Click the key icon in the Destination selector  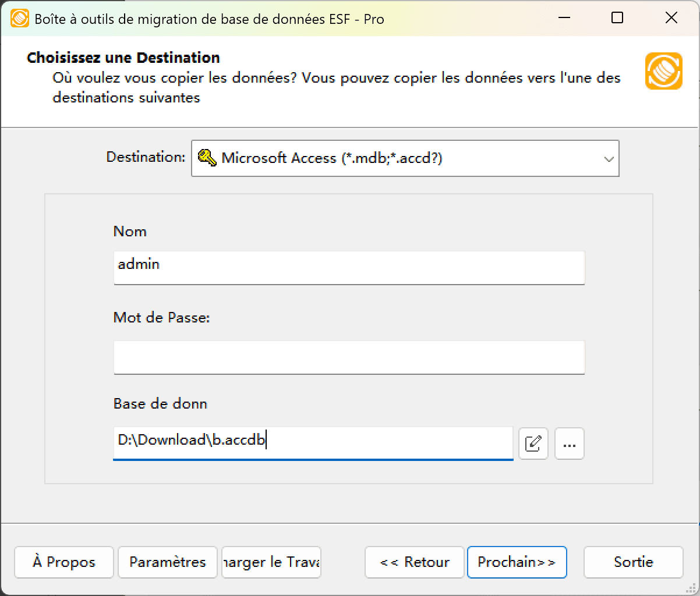point(205,158)
